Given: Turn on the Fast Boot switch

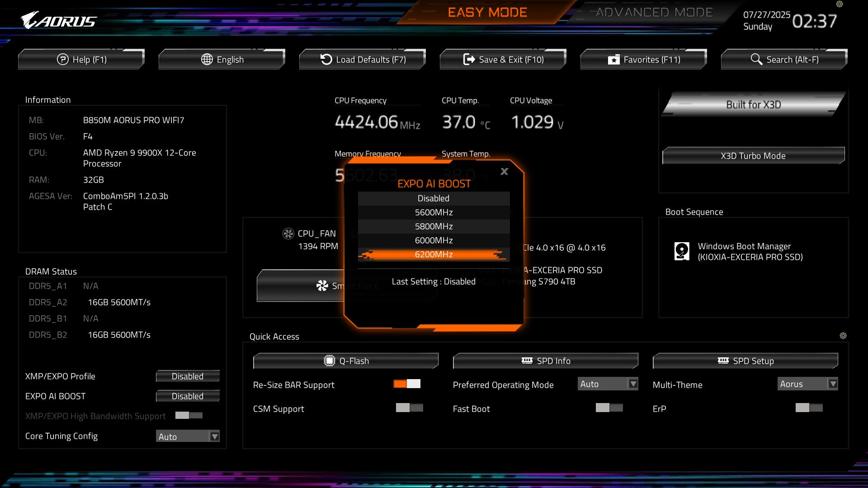Looking at the screenshot, I should click(x=609, y=408).
